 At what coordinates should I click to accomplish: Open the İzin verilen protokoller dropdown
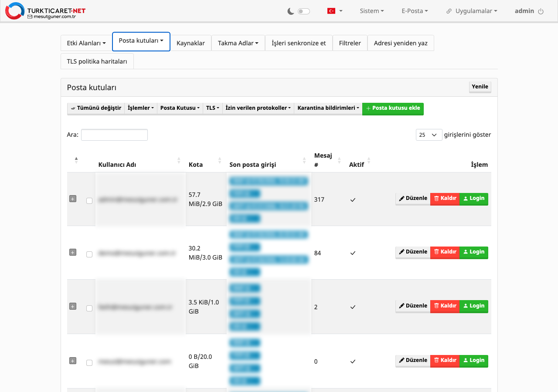click(x=258, y=108)
